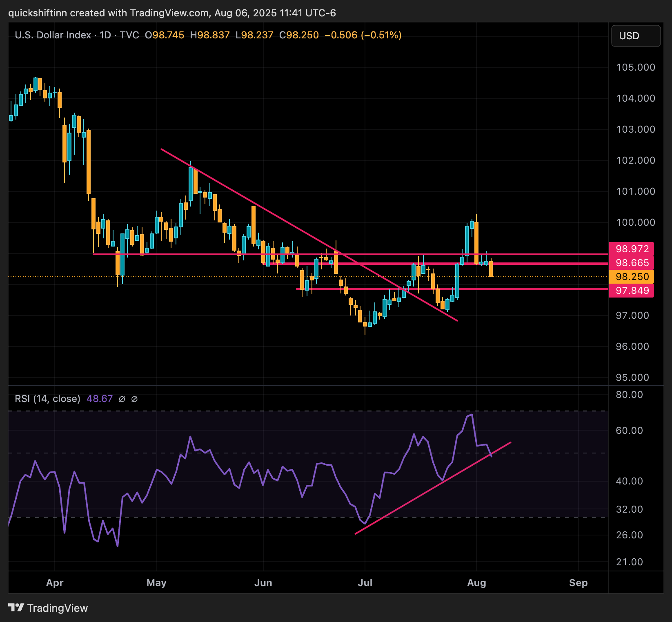
Task: Click the close value C98.250
Action: [x=299, y=35]
